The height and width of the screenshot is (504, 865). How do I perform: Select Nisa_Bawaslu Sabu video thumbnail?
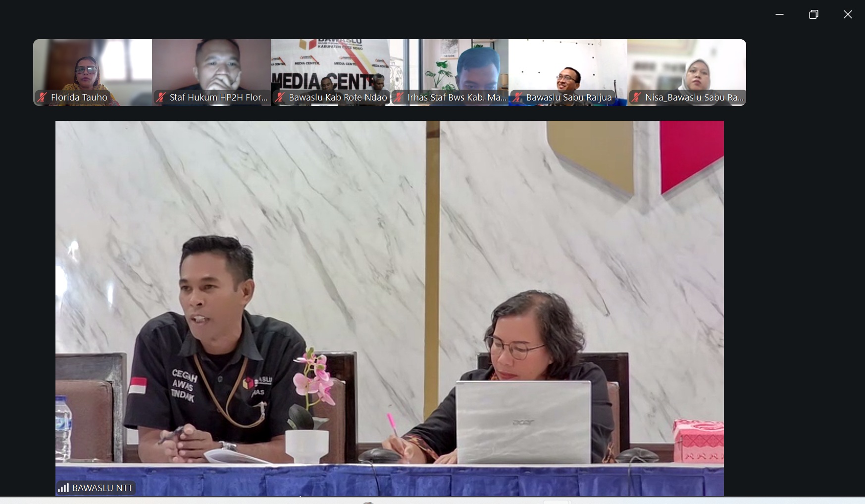tap(687, 72)
